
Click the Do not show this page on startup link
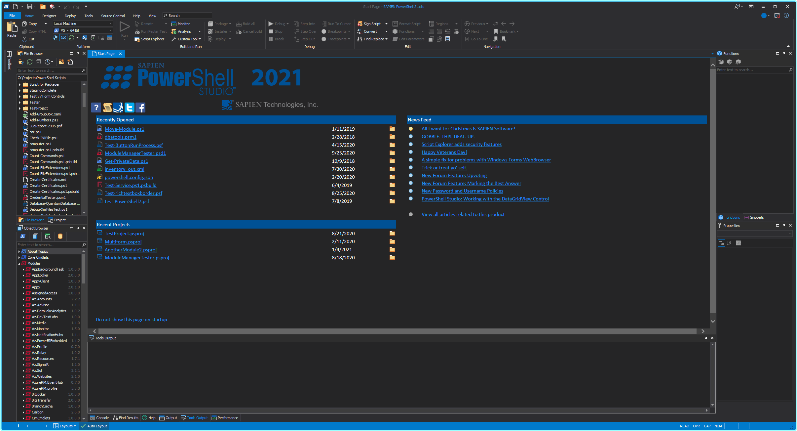point(132,320)
